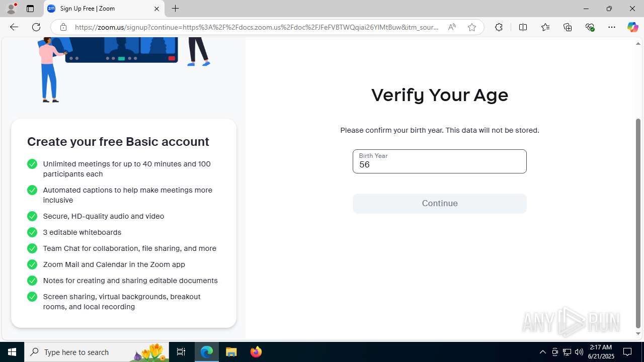Open the browser profile icon
Screen dimensions: 644x362
[x=11, y=9]
